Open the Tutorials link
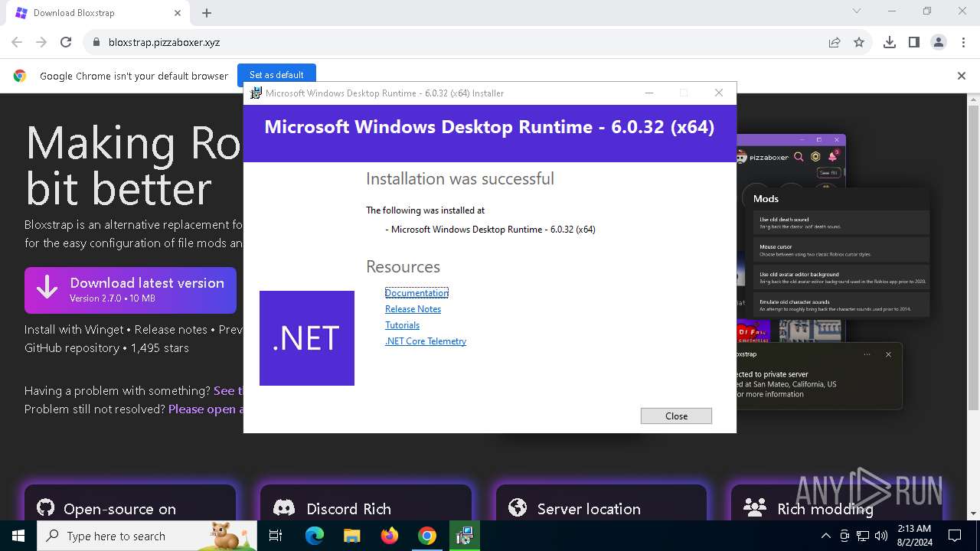The height and width of the screenshot is (551, 980). click(x=402, y=325)
